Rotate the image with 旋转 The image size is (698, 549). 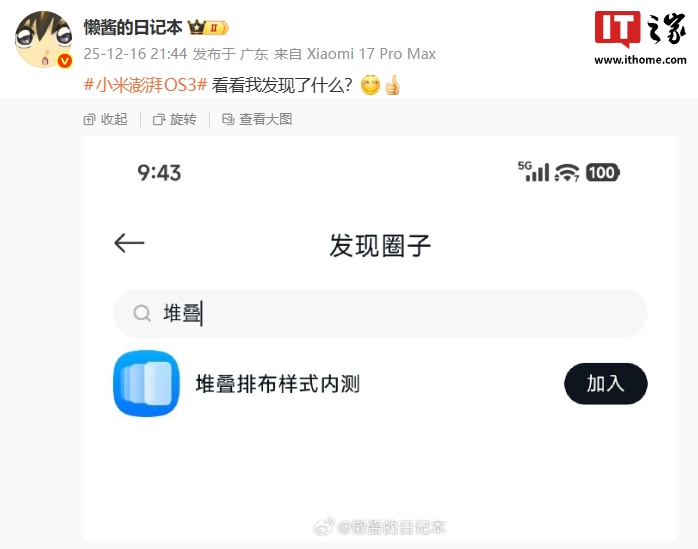point(174,119)
